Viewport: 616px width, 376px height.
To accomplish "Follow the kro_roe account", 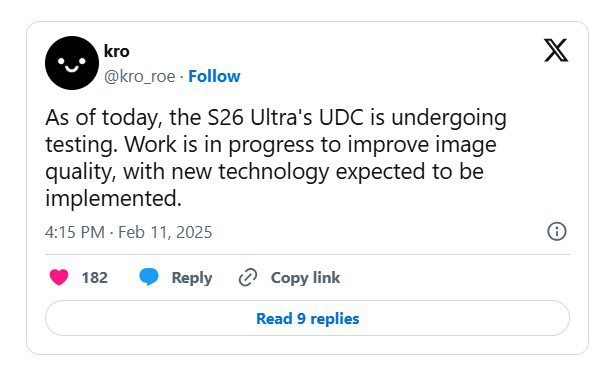I will tap(214, 76).
